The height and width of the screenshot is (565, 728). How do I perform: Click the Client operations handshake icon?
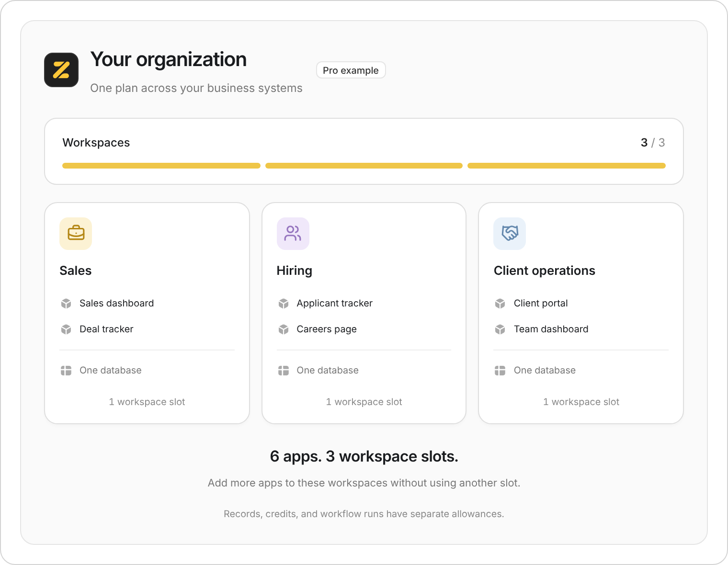pyautogui.click(x=510, y=234)
